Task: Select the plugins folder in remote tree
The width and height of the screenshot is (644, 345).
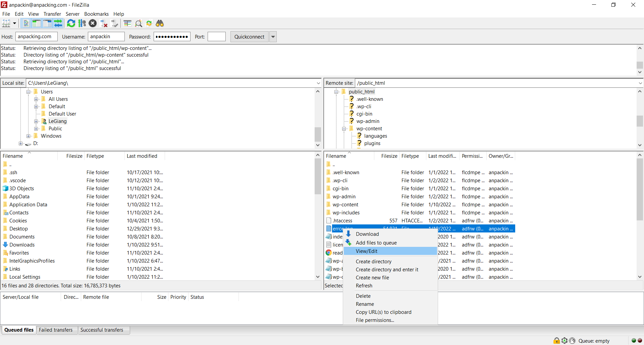Action: pyautogui.click(x=372, y=143)
